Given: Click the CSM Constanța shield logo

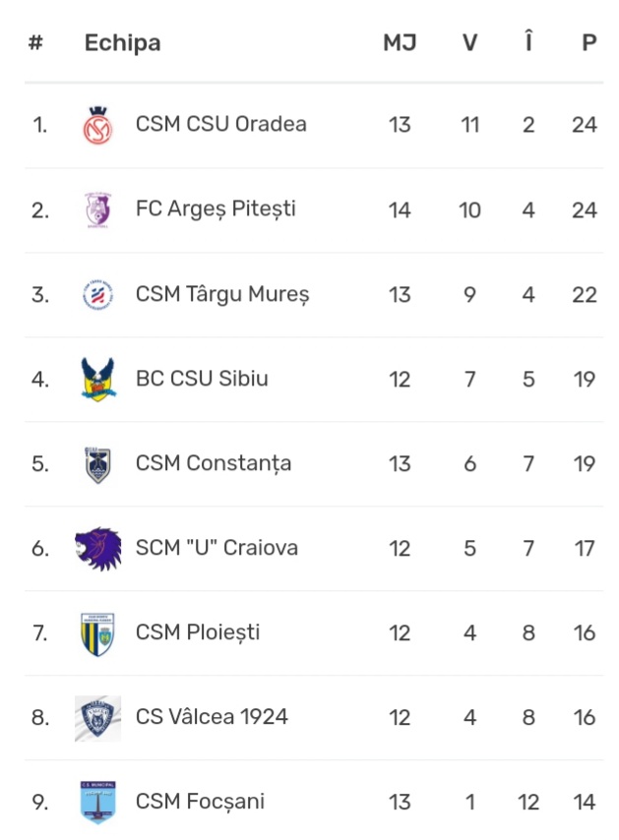Looking at the screenshot, I should point(98,464).
